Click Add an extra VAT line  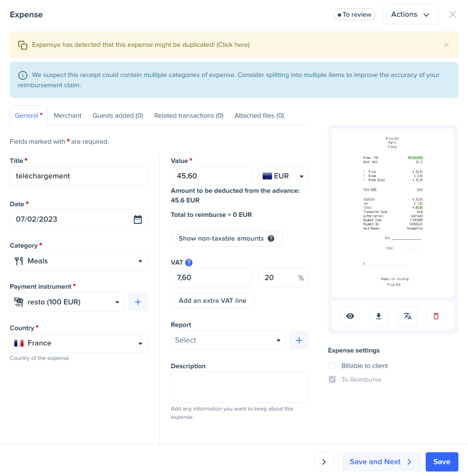pyautogui.click(x=212, y=301)
